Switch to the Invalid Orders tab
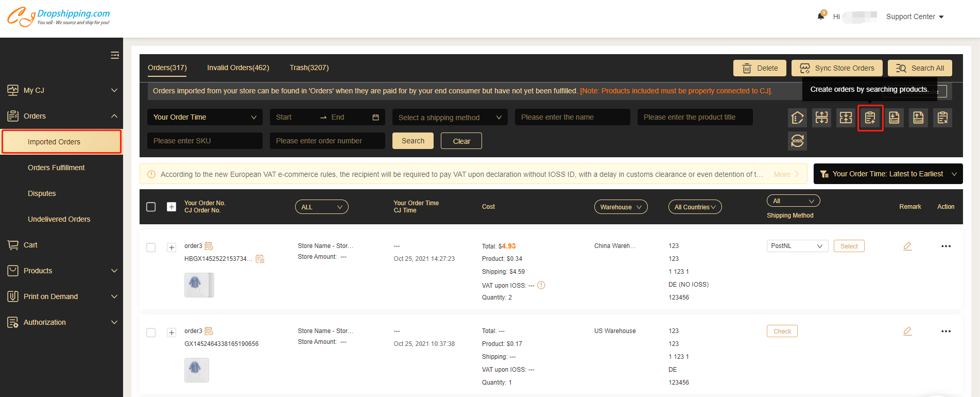 (238, 68)
